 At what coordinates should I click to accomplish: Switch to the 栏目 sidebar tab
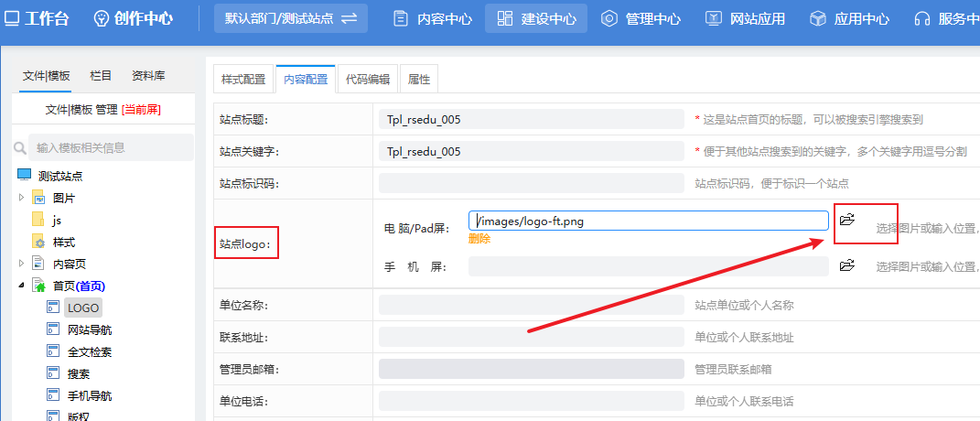101,76
